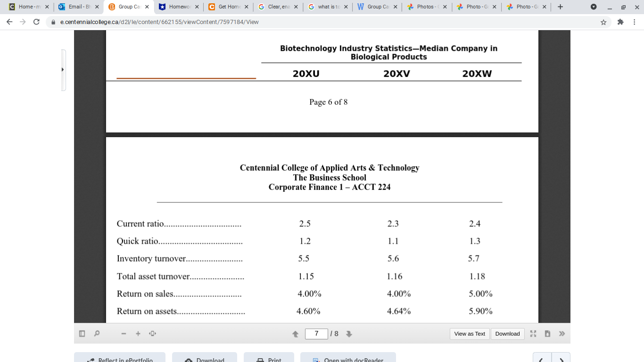Go to the previous page arrow
The image size is (644, 362).
click(296, 334)
